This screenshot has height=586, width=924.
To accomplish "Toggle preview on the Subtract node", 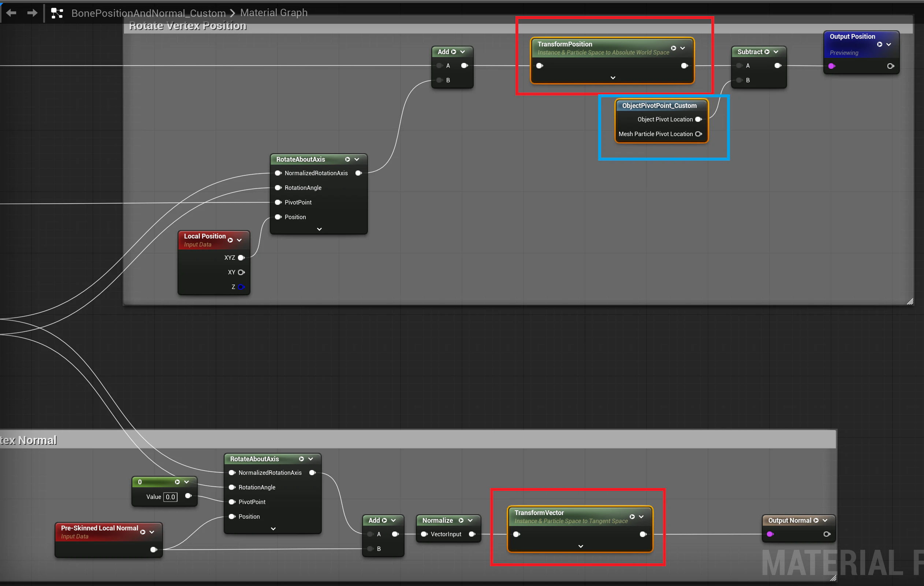I will point(767,52).
